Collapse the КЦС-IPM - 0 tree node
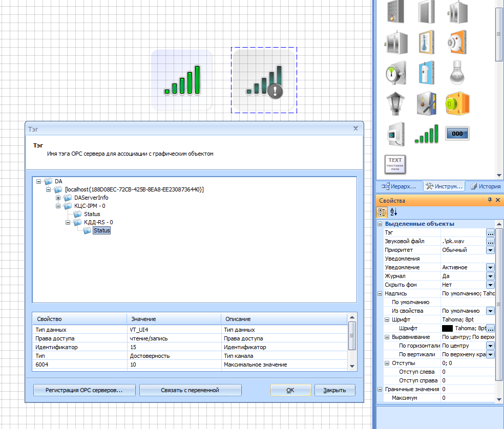The image size is (504, 429). [x=59, y=206]
